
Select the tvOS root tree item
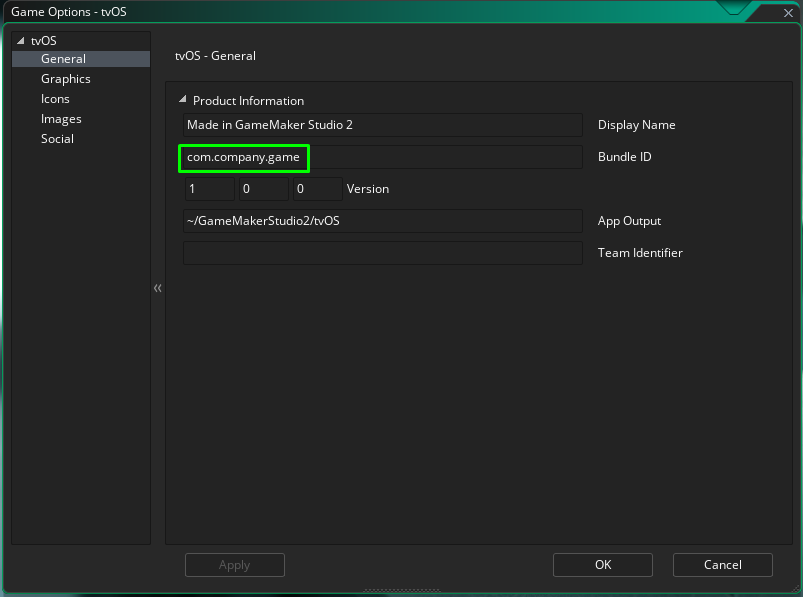[43, 40]
